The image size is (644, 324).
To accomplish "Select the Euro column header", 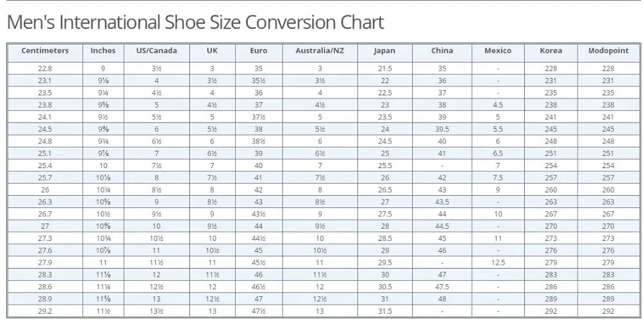I will (258, 51).
